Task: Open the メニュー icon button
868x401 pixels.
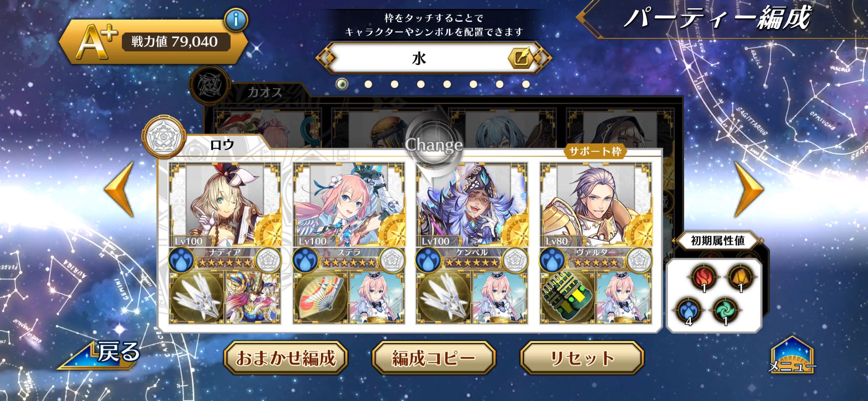Action: [x=792, y=356]
